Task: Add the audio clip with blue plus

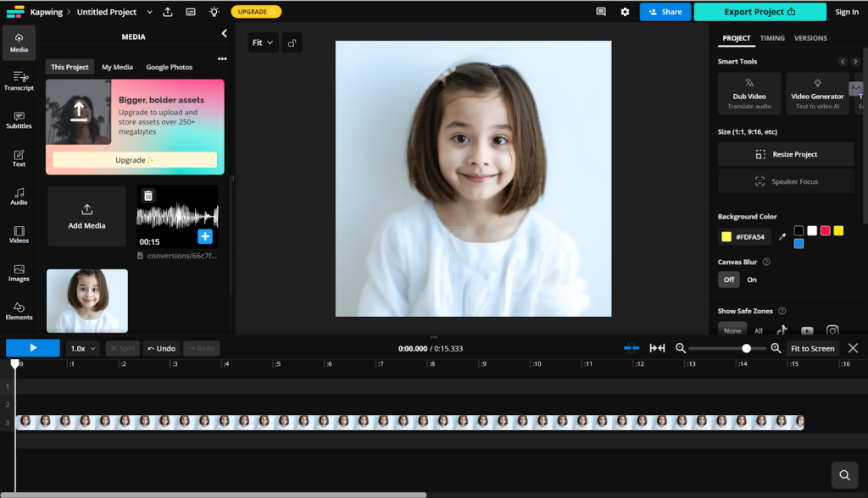Action: pos(205,236)
